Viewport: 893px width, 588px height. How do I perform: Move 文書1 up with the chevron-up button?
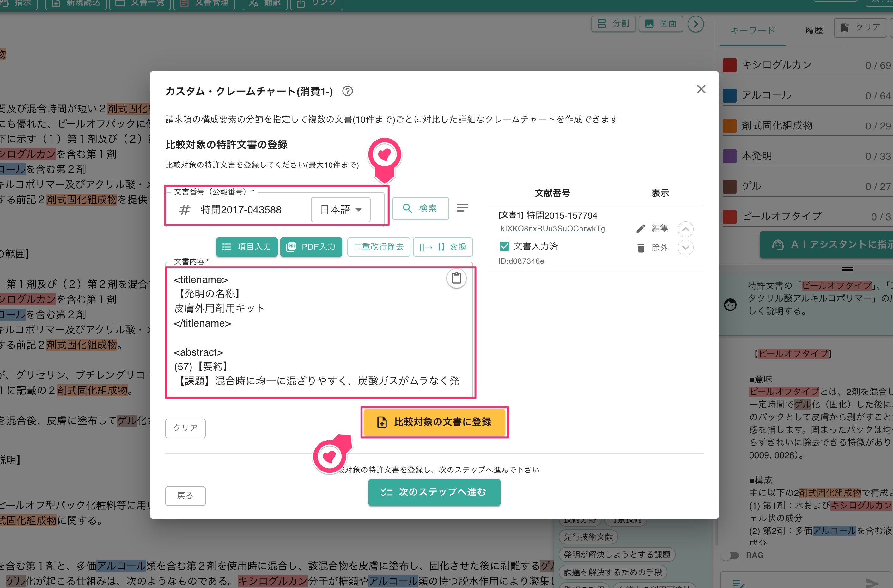click(x=685, y=229)
